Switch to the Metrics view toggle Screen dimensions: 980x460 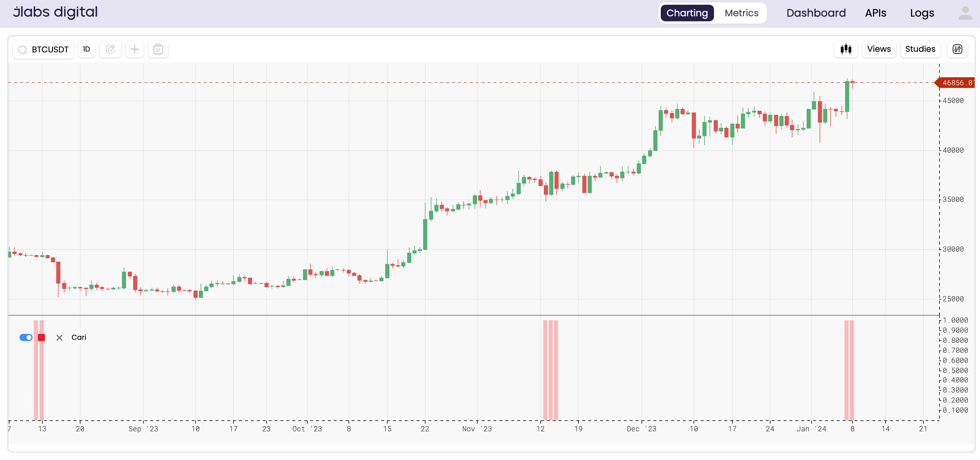[741, 13]
